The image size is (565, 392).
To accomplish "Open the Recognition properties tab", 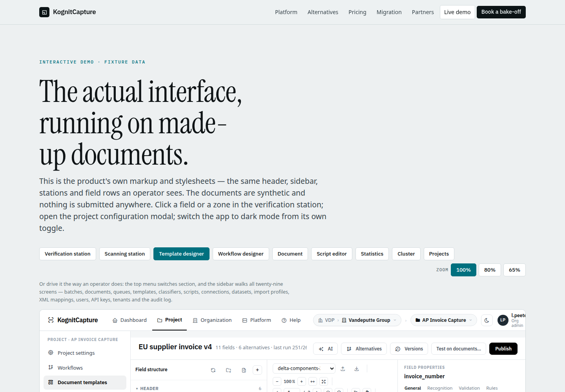I will (440, 388).
